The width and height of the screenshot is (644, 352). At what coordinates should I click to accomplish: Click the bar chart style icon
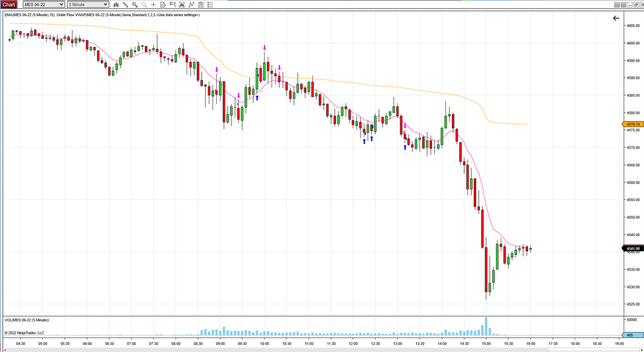116,4
